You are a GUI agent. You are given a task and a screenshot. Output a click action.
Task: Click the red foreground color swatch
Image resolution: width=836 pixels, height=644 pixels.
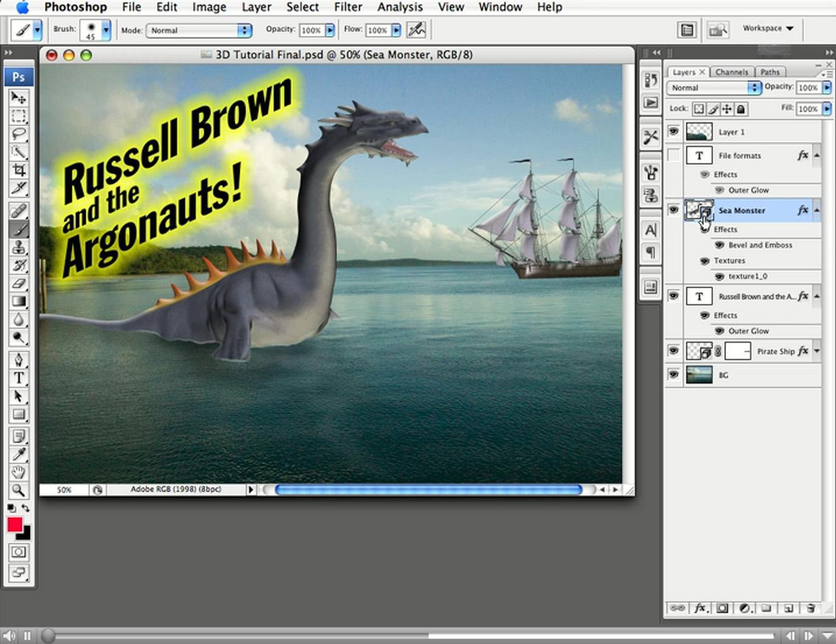tap(15, 525)
